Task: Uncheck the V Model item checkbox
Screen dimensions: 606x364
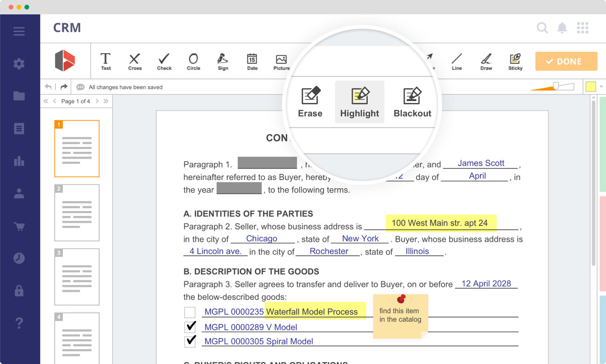Action: [189, 327]
